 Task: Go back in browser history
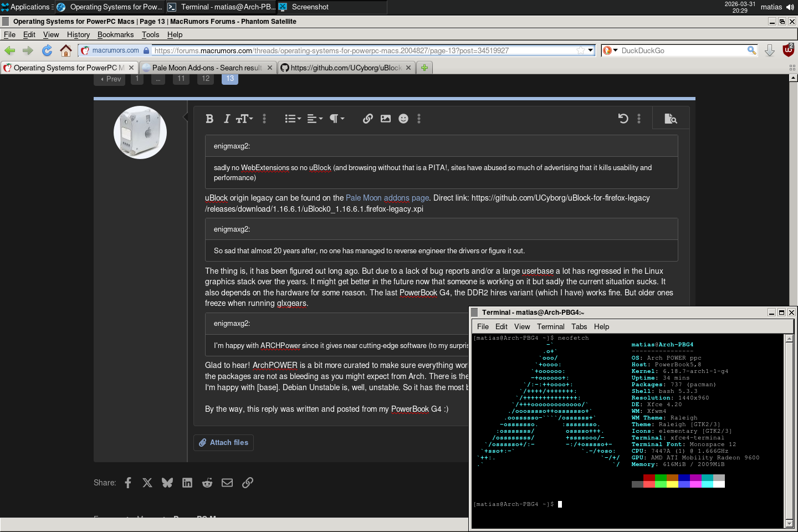pos(10,50)
